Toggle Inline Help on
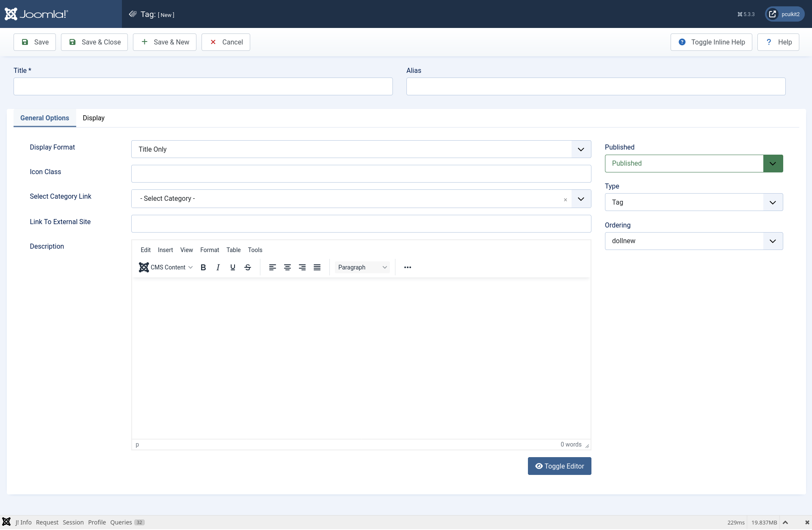The height and width of the screenshot is (530, 812). (711, 42)
